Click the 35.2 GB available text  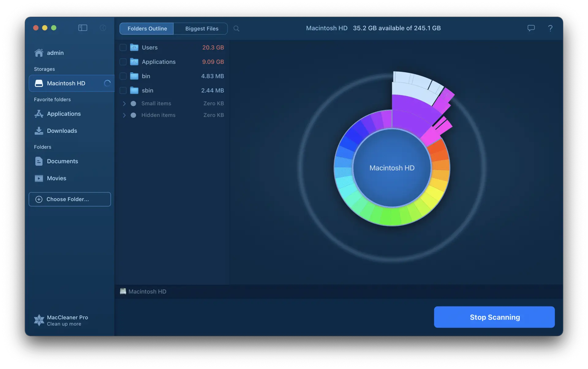coord(397,28)
